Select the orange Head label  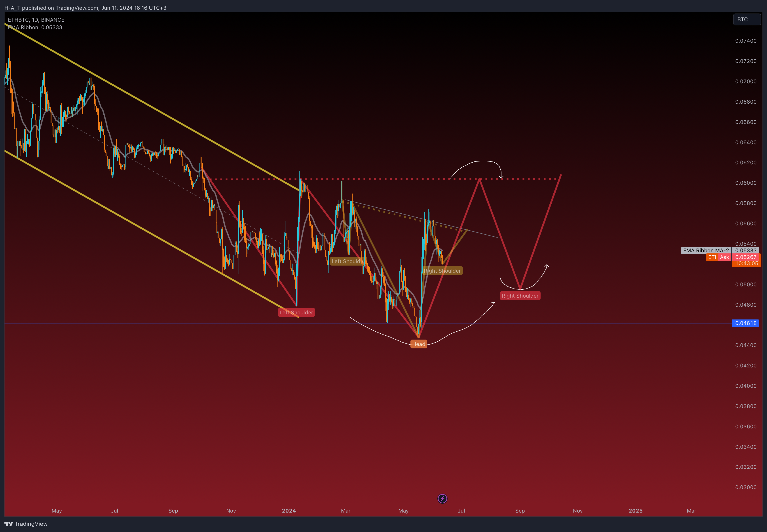click(x=419, y=344)
